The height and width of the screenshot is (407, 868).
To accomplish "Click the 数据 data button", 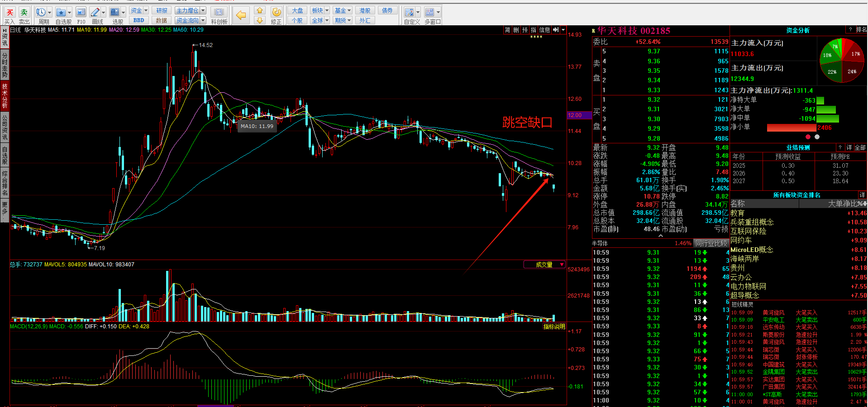I will coord(162,20).
